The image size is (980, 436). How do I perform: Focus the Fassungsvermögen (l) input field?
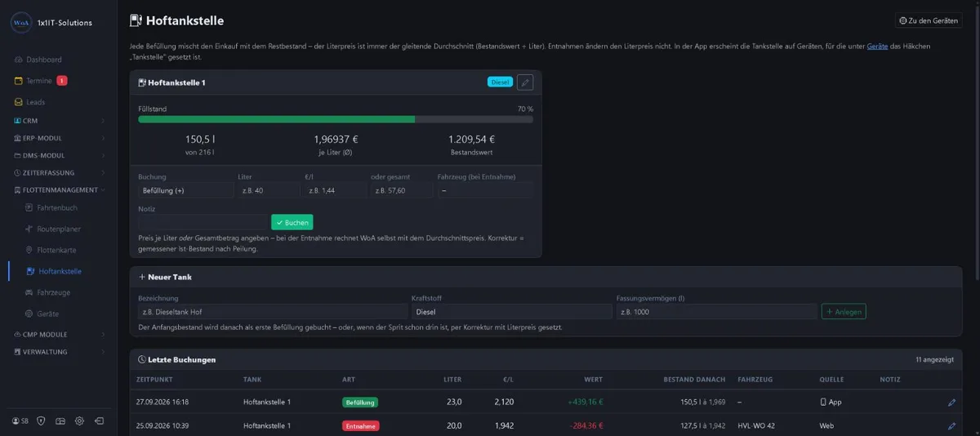[716, 312]
